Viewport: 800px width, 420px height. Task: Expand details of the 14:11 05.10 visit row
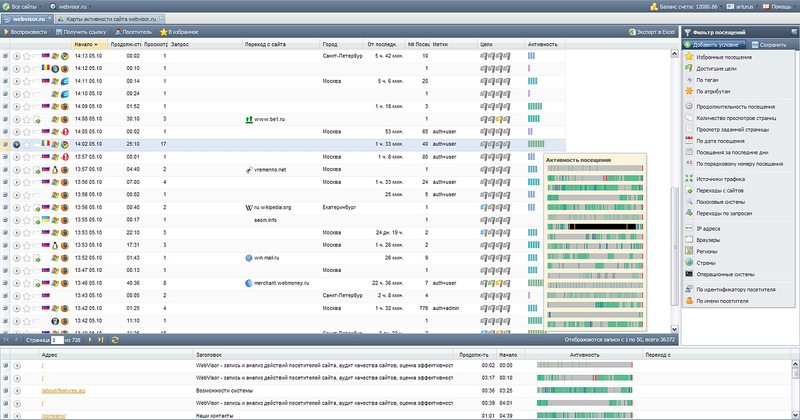(5, 80)
